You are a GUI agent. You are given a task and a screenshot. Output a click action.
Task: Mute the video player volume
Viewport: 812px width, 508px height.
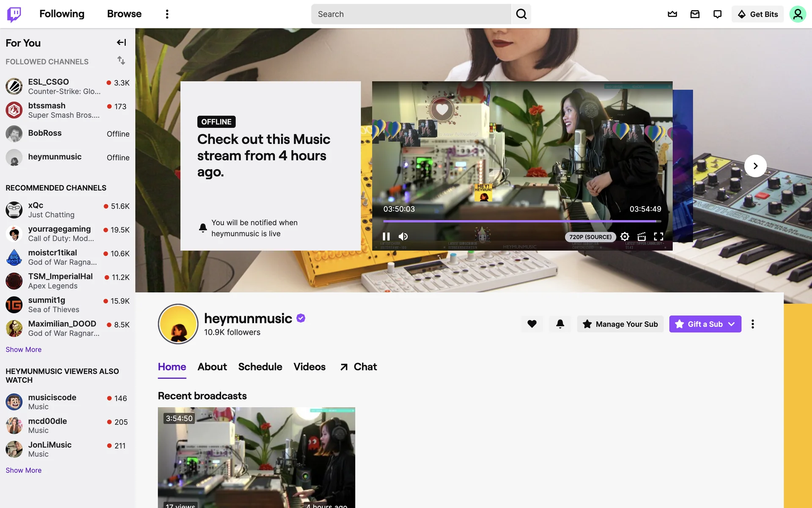[403, 237]
